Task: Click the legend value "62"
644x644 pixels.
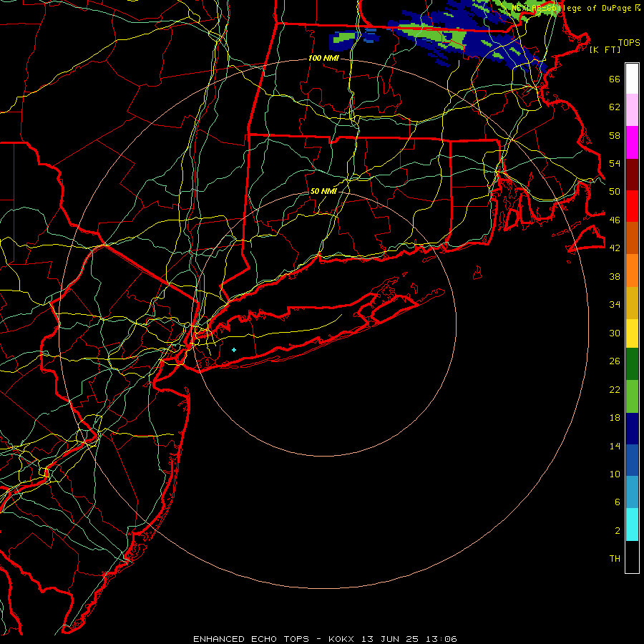Action: [x=615, y=107]
